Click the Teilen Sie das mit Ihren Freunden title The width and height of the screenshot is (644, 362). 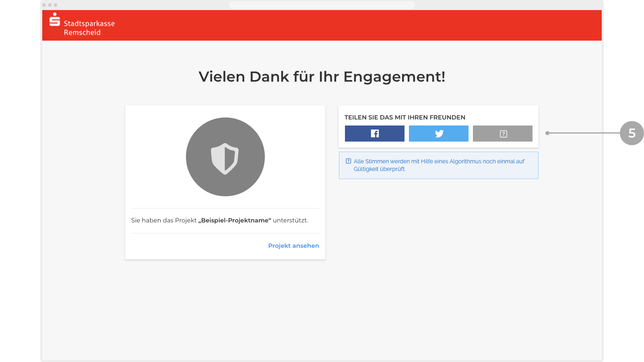pyautogui.click(x=405, y=117)
